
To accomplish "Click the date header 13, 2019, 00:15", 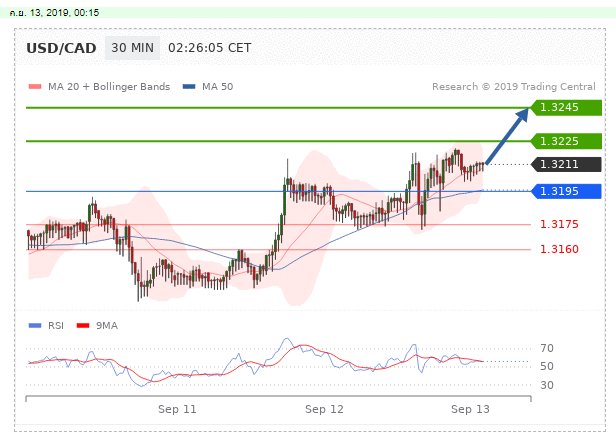I will tap(54, 13).
